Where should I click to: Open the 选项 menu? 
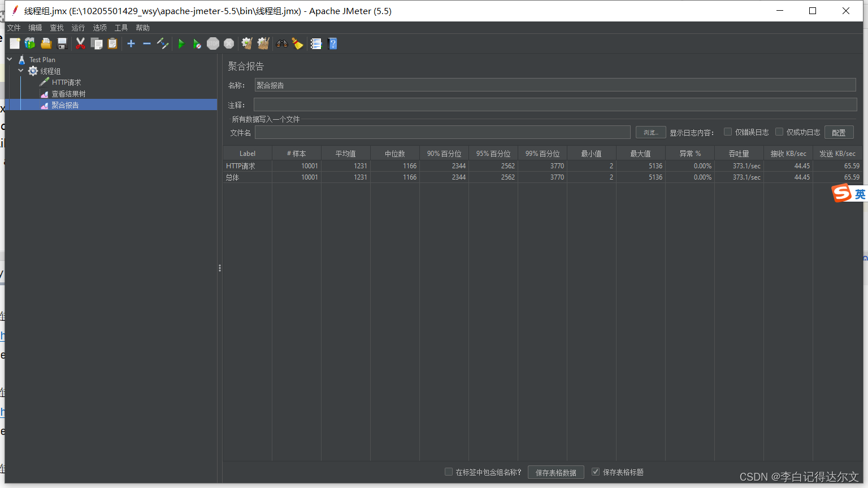tap(99, 28)
